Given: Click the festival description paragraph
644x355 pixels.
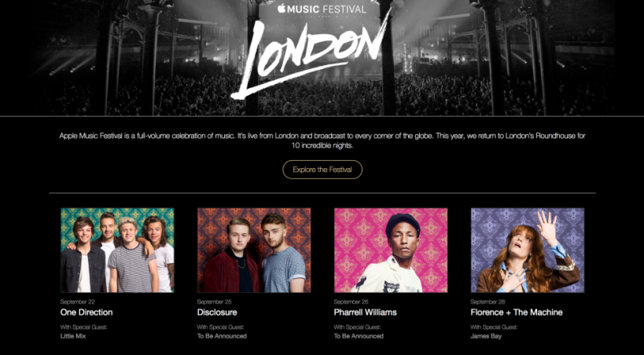Looking at the screenshot, I should pos(322,141).
